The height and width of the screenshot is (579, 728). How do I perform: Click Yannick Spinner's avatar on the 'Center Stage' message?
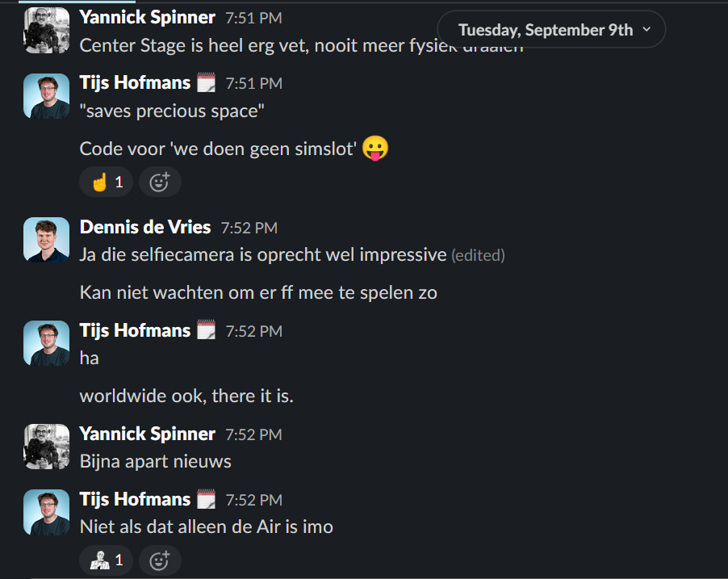pos(46,31)
